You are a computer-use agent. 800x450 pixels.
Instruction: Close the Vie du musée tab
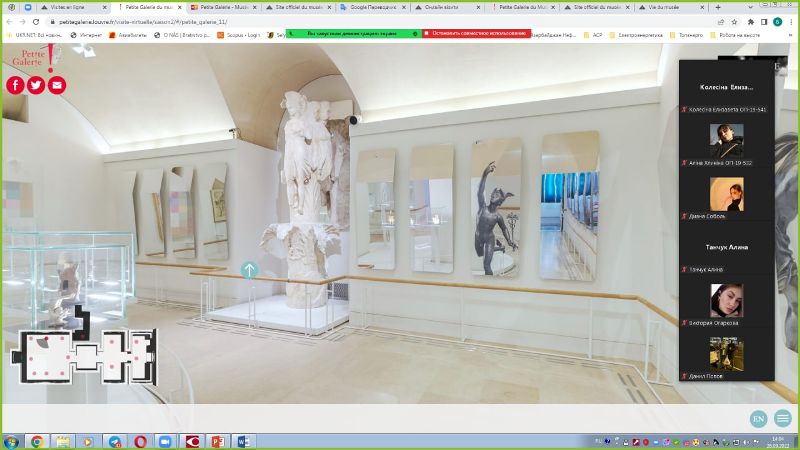click(703, 8)
